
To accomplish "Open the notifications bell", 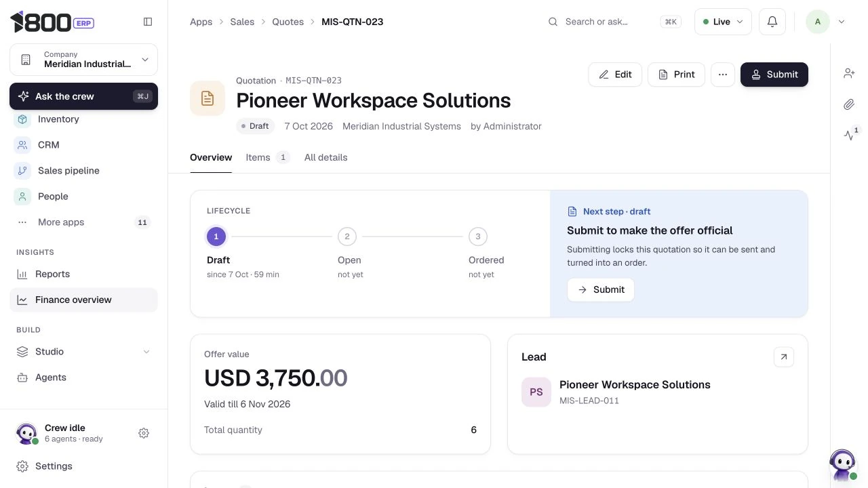I will pyautogui.click(x=772, y=22).
